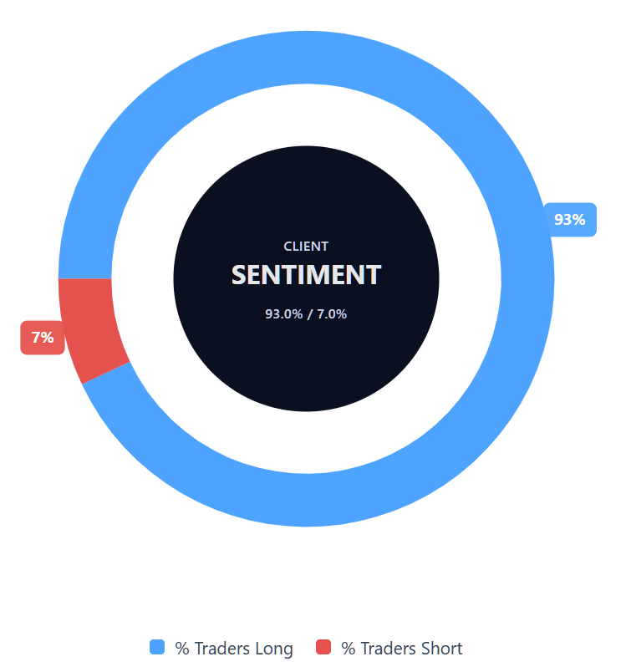
Task: Click the percent sign in the 93% badge
Action: [x=578, y=220]
